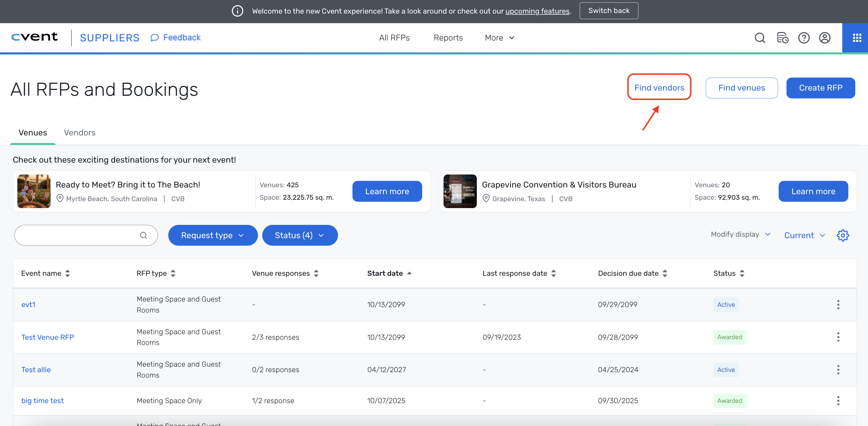The width and height of the screenshot is (868, 426).
Task: Open the Request type filter dropdown
Action: pyautogui.click(x=213, y=235)
